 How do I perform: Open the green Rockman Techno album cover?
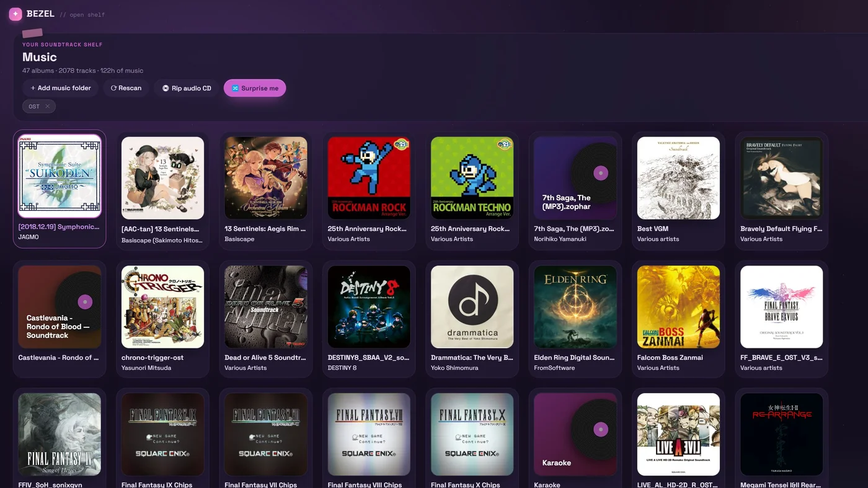tap(472, 178)
